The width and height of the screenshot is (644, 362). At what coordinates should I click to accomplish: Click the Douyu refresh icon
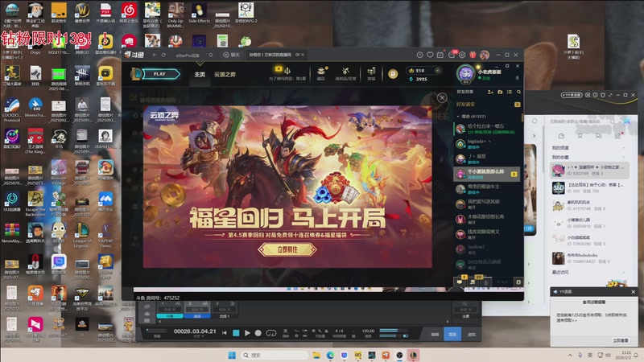(x=163, y=55)
